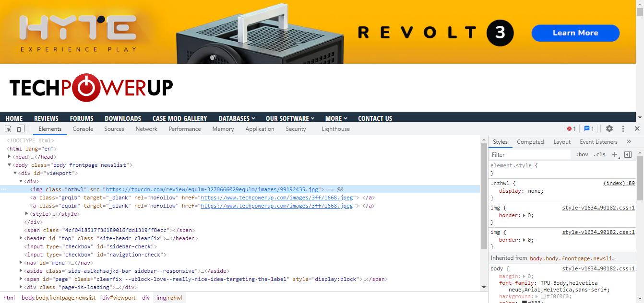The height and width of the screenshot is (303, 644).
Task: Activate the inspect element picker tool
Action: (7, 128)
